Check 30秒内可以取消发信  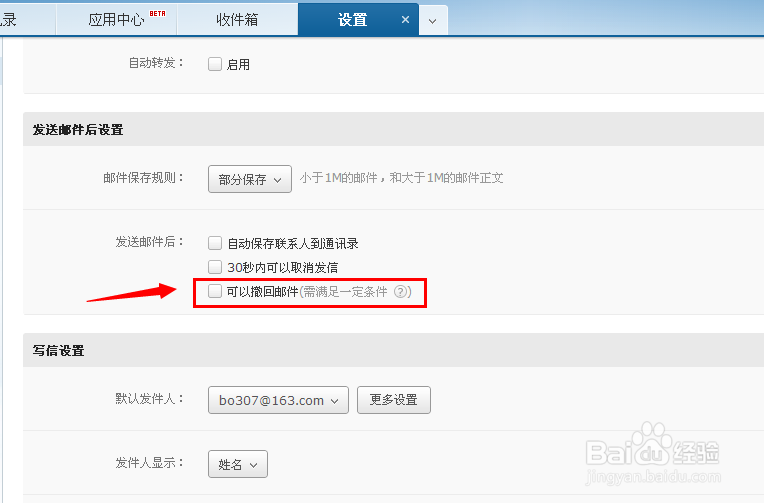click(x=215, y=267)
